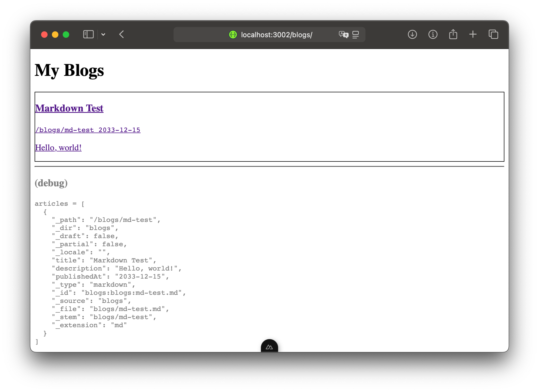Click the "_stem": "blogs/md-test" line
The height and width of the screenshot is (392, 539).
(104, 317)
